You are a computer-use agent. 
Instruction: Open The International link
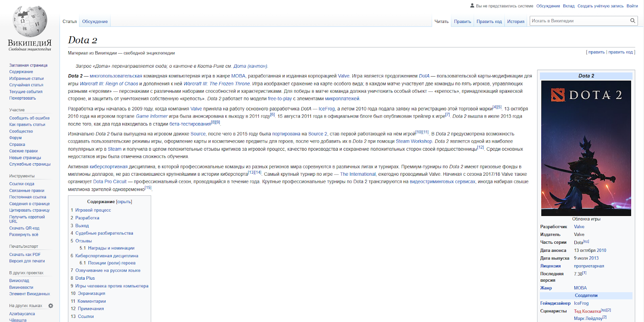click(x=358, y=175)
